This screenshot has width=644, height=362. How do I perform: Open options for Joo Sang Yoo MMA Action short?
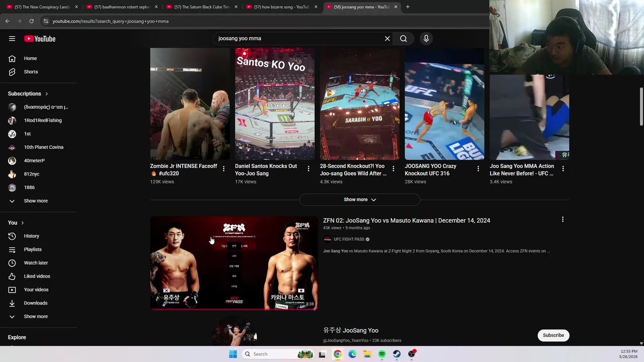(563, 169)
